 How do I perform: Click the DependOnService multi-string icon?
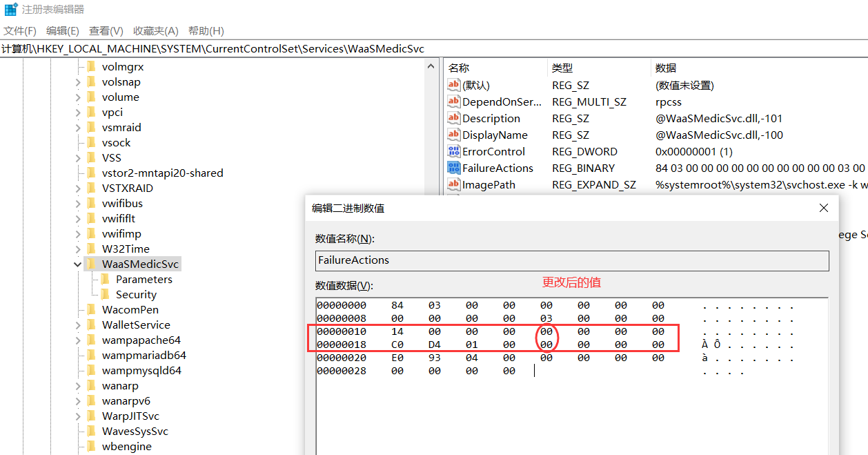[453, 101]
